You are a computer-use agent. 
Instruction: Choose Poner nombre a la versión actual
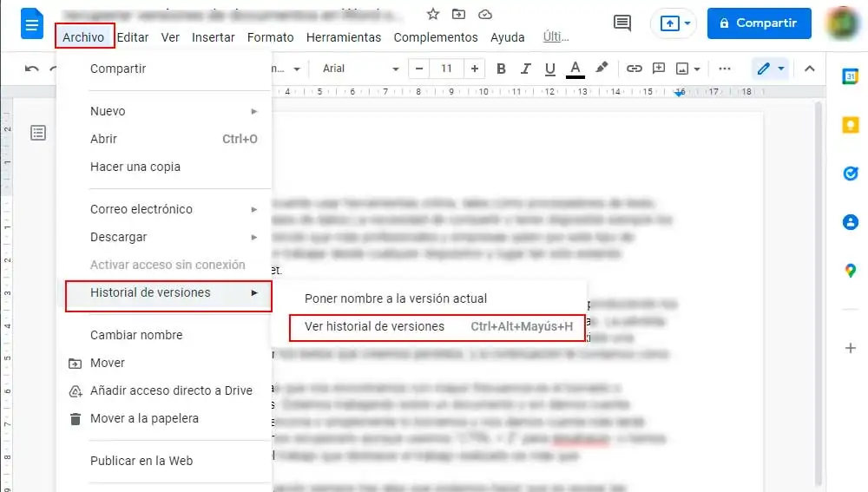(430, 298)
